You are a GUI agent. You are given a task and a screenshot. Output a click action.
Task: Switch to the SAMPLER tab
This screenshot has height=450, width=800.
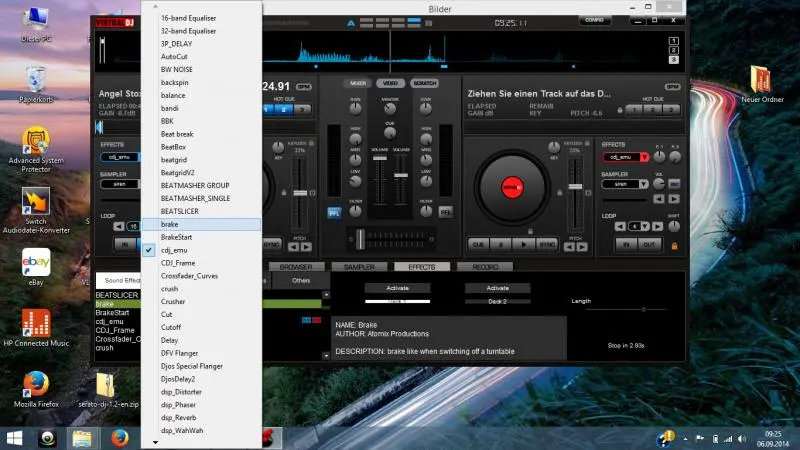coord(359,267)
